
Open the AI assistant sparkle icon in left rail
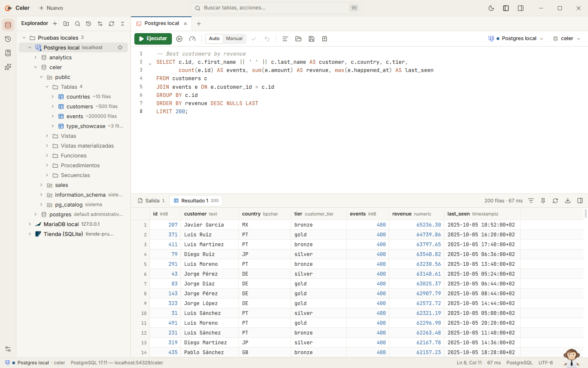8,67
